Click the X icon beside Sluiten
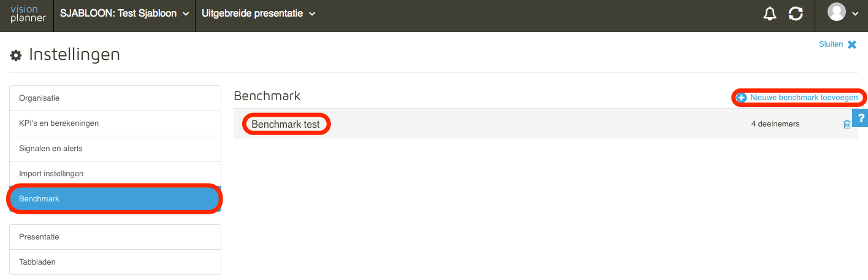 [x=852, y=44]
